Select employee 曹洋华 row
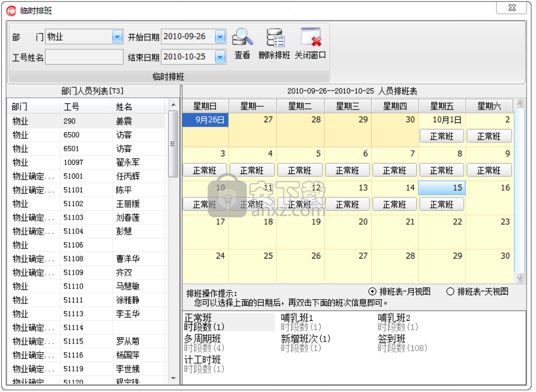Screen dimensions: 536x392 [87, 259]
